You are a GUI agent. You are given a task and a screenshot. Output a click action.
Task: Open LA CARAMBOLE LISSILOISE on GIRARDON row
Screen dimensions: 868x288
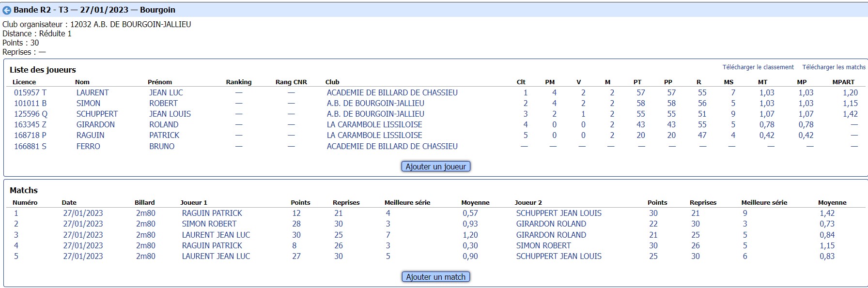[x=374, y=124]
